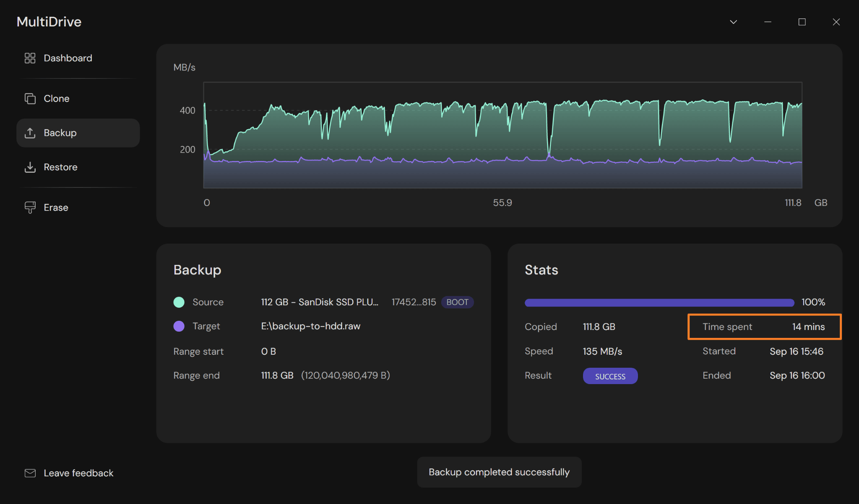Click the green Source color dot
Image resolution: width=859 pixels, height=504 pixels.
click(x=179, y=302)
